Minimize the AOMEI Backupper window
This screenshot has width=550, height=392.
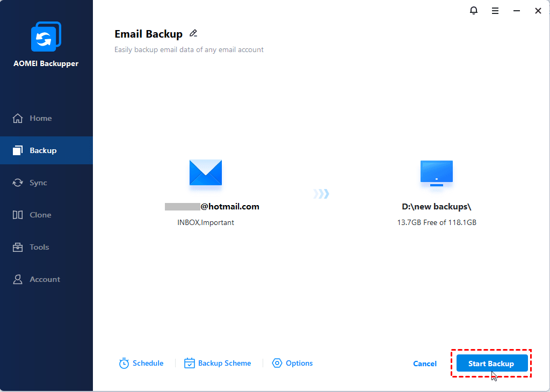(517, 11)
